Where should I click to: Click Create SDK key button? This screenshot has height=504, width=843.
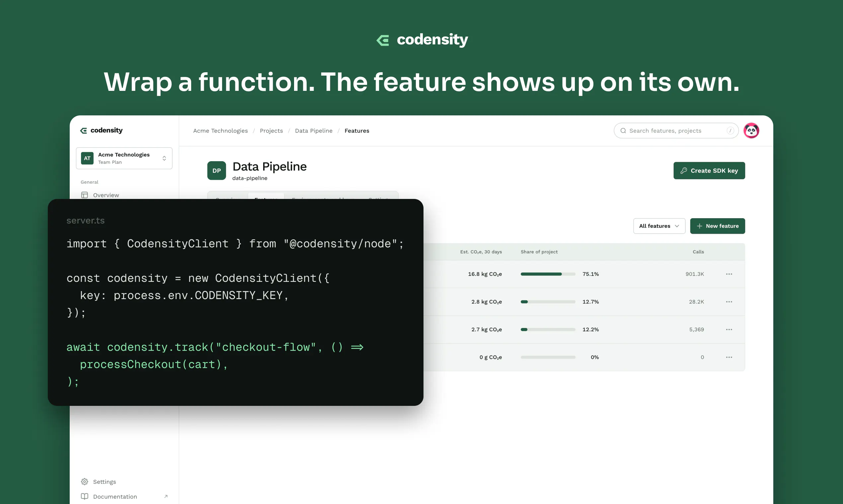click(709, 170)
